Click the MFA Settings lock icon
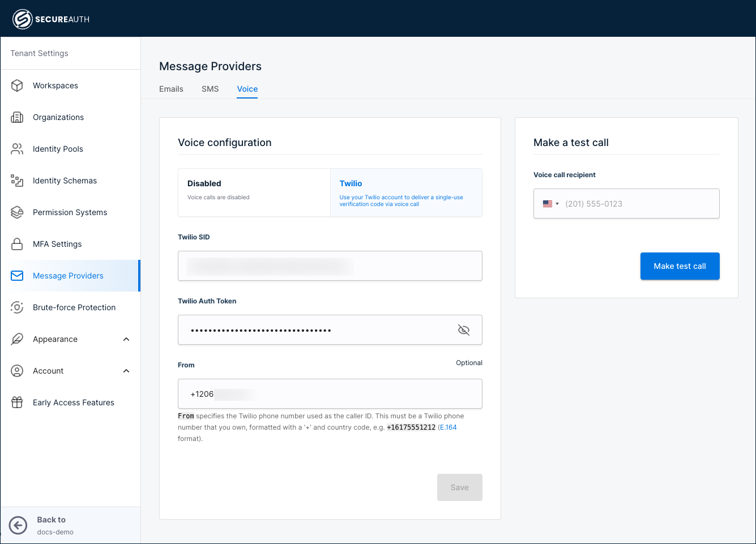This screenshot has width=756, height=544. pos(17,244)
